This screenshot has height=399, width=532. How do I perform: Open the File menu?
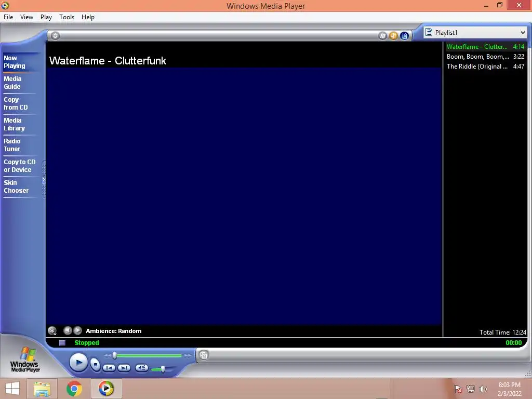[8, 17]
